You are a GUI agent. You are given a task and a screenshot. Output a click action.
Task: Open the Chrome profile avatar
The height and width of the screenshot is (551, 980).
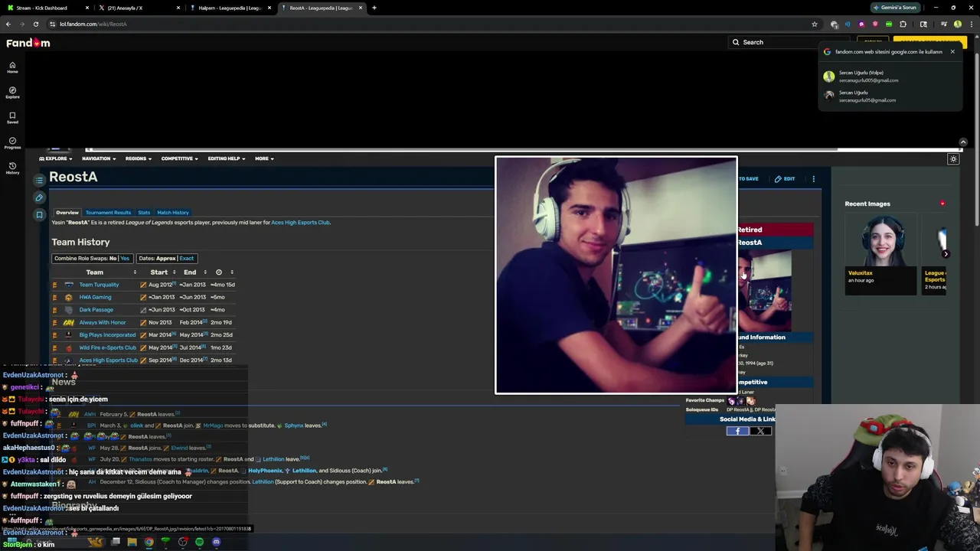point(958,24)
